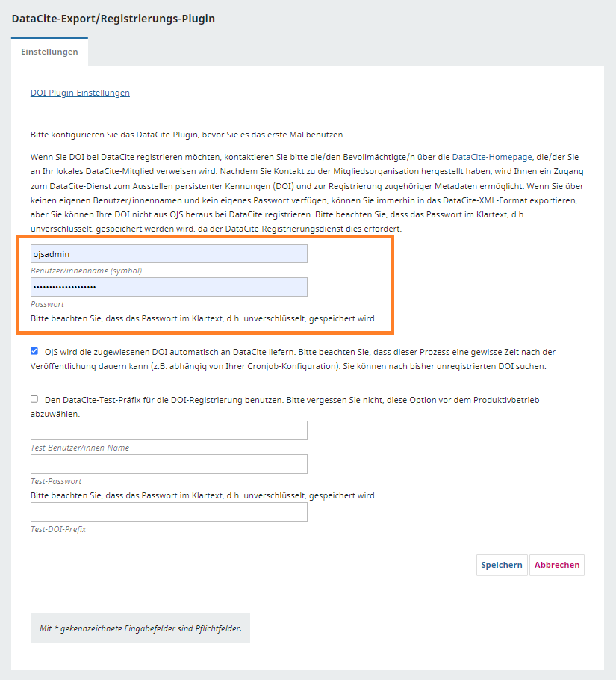Click the "Benutzer/innenname (symbol)" field label
Image resolution: width=616 pixels, height=680 pixels.
[x=86, y=271]
